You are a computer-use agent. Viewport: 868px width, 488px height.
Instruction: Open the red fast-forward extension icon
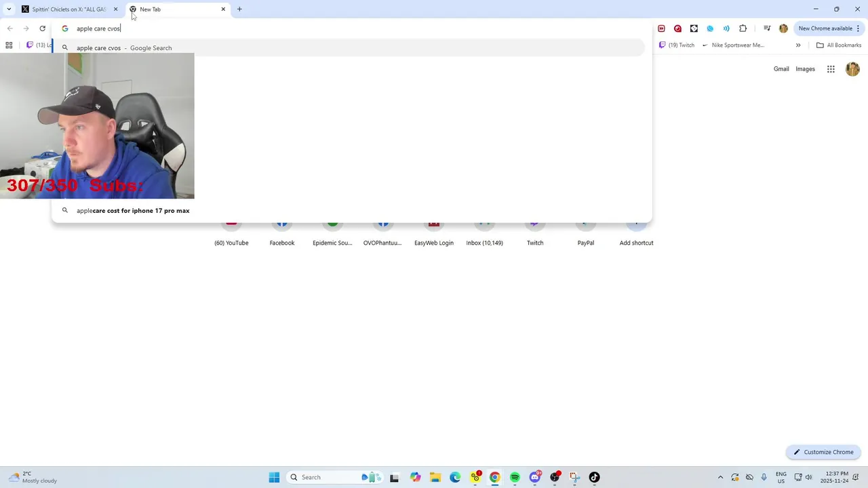click(x=661, y=28)
